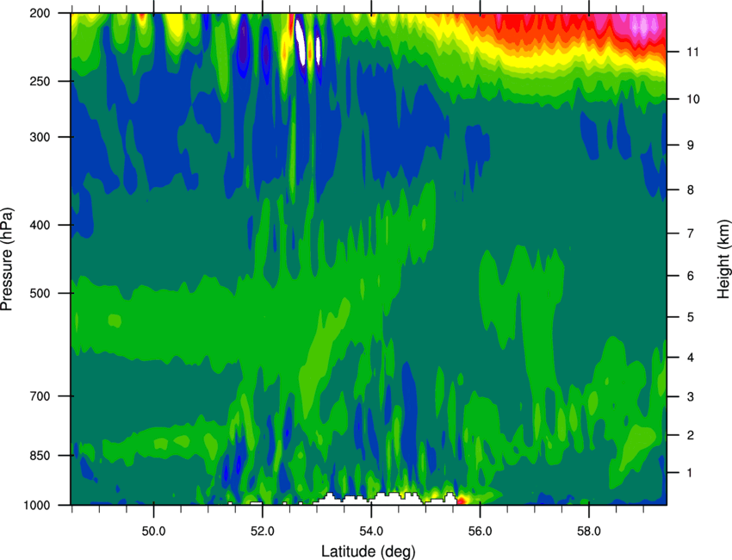
Task: Pick the 10 km height label
Action: coord(693,99)
